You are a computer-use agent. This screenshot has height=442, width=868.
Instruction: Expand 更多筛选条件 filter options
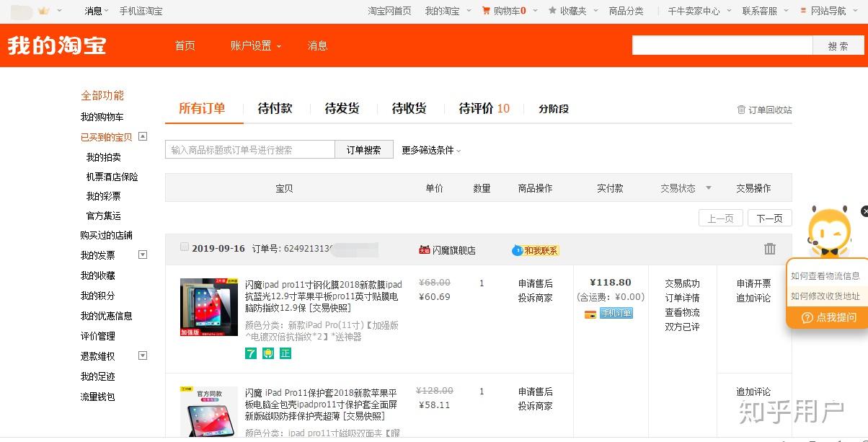point(431,150)
